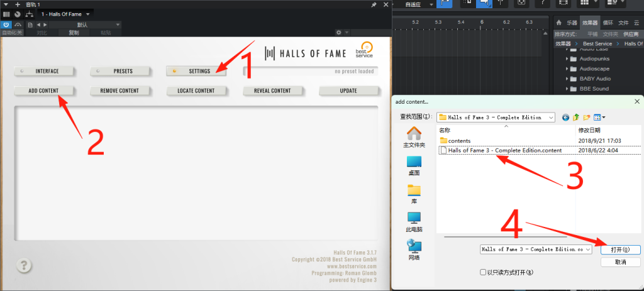Click the round knob icon beside bars icon
The width and height of the screenshot is (644, 291).
click(17, 14)
